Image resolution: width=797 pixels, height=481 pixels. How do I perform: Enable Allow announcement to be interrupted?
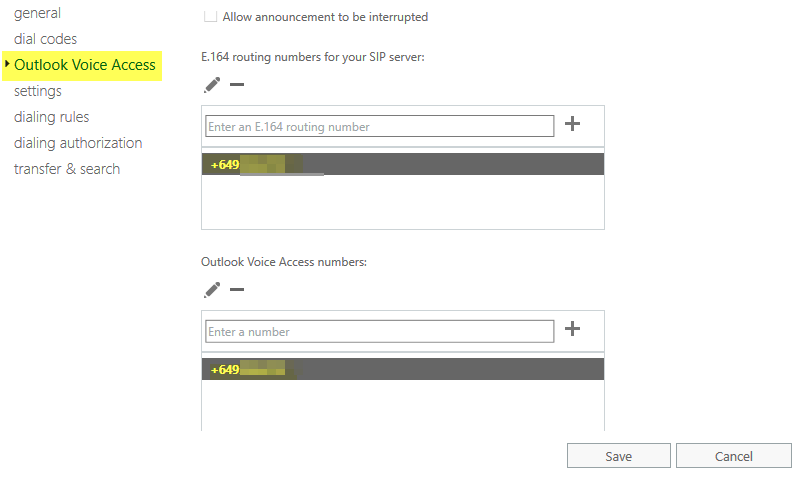coord(210,17)
